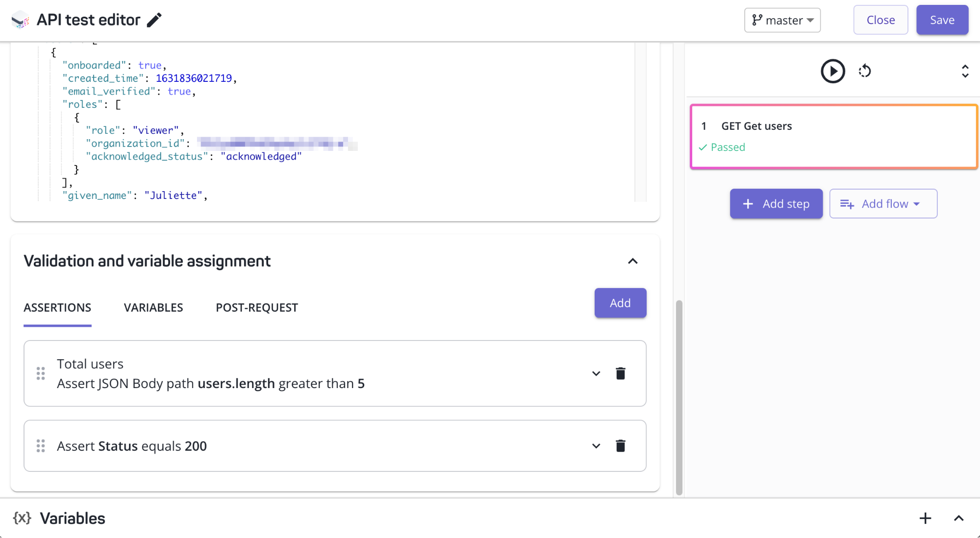Click the drag handle of Status assertion

tap(41, 446)
